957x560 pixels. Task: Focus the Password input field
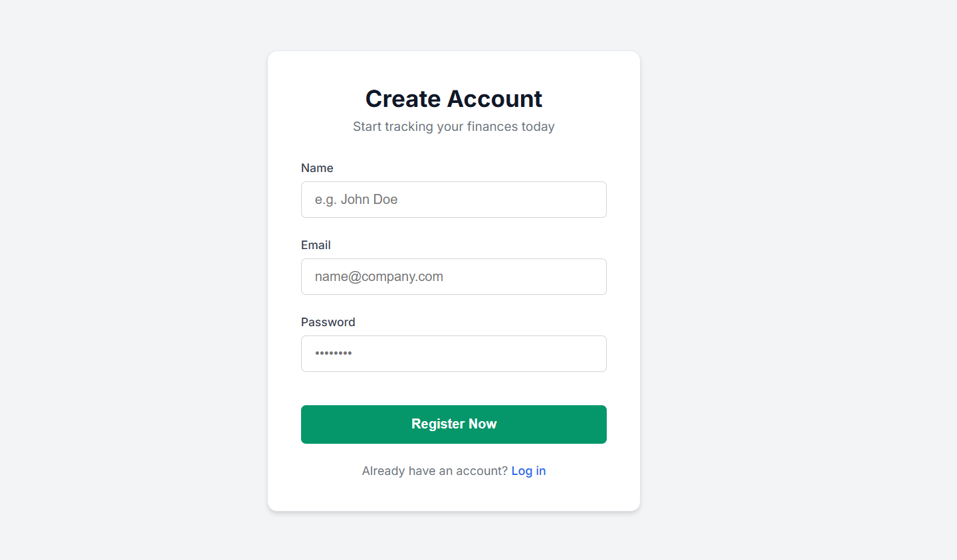click(x=454, y=353)
